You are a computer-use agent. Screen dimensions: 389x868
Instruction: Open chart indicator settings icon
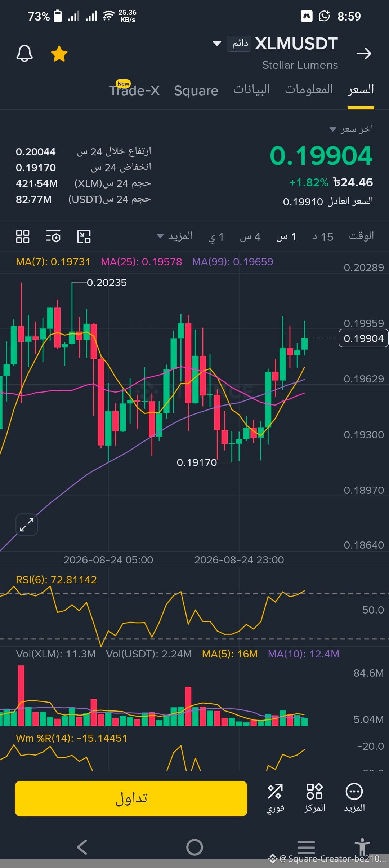coord(53,236)
